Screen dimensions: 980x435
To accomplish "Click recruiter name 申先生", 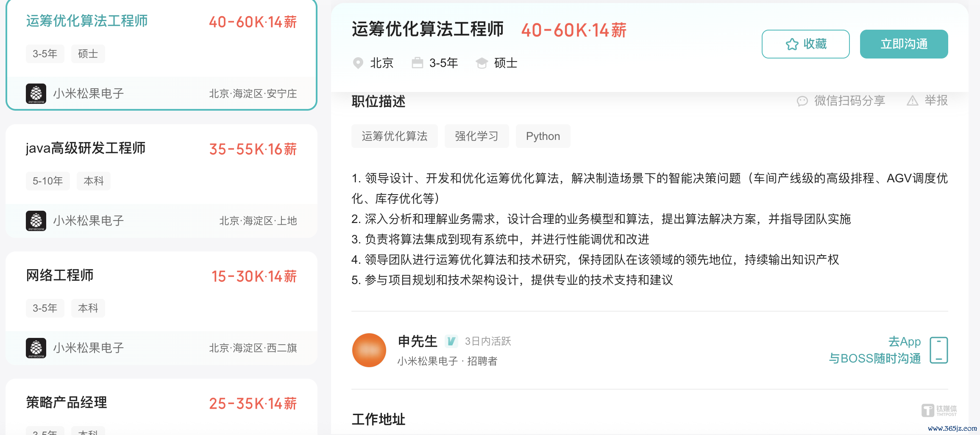I will (418, 341).
